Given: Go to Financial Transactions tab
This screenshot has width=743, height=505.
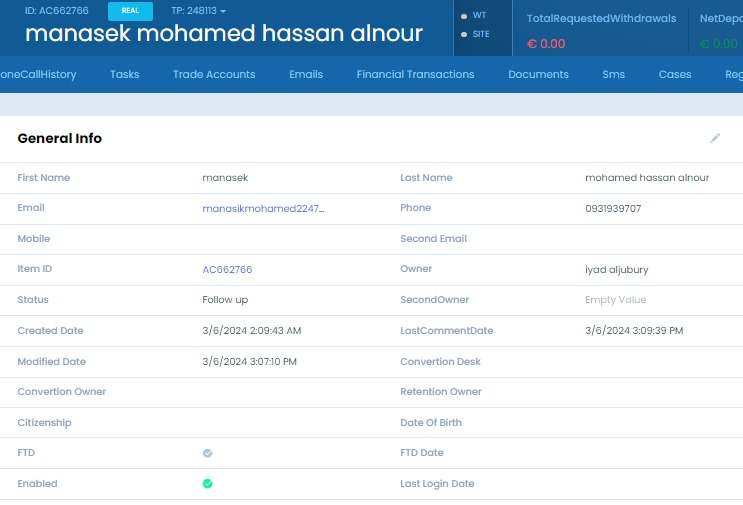Looking at the screenshot, I should click(x=416, y=74).
